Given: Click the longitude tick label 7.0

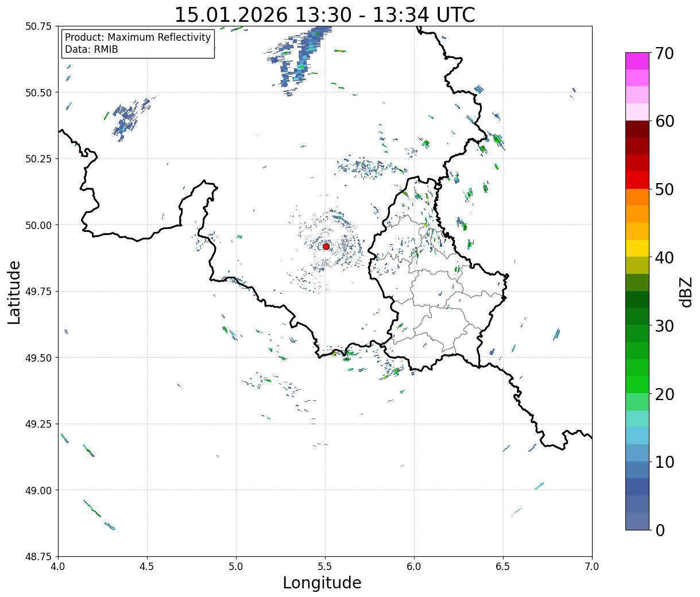Looking at the screenshot, I should coord(592,567).
